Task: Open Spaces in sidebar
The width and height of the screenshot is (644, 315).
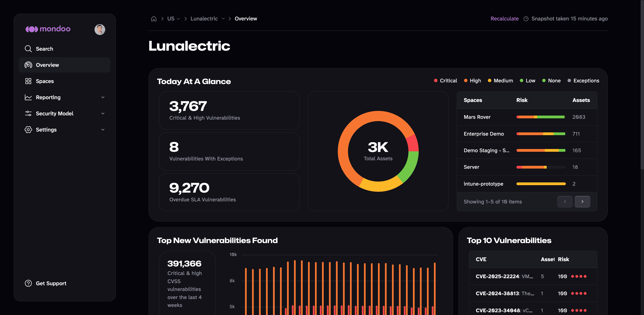Action: pos(65,81)
